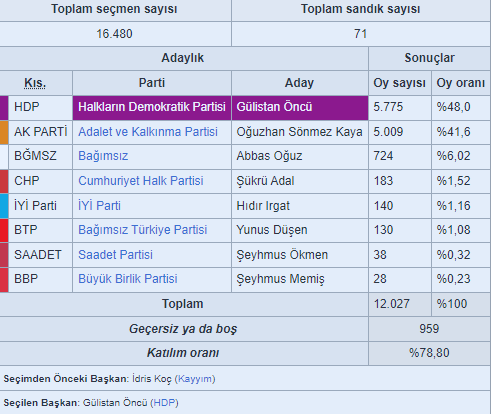492x414 pixels.
Task: Click the light blue İYİ Parti color swatch
Action: coord(4,206)
